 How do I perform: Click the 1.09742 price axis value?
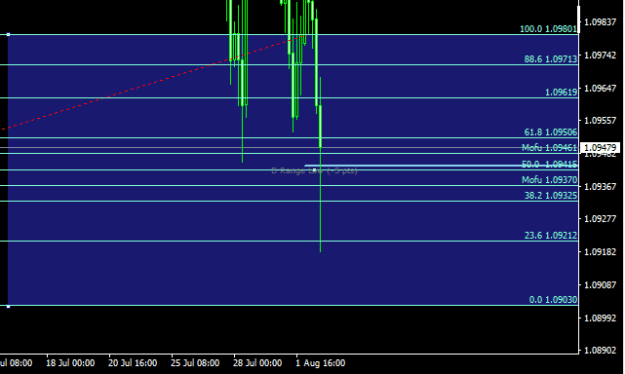point(600,55)
